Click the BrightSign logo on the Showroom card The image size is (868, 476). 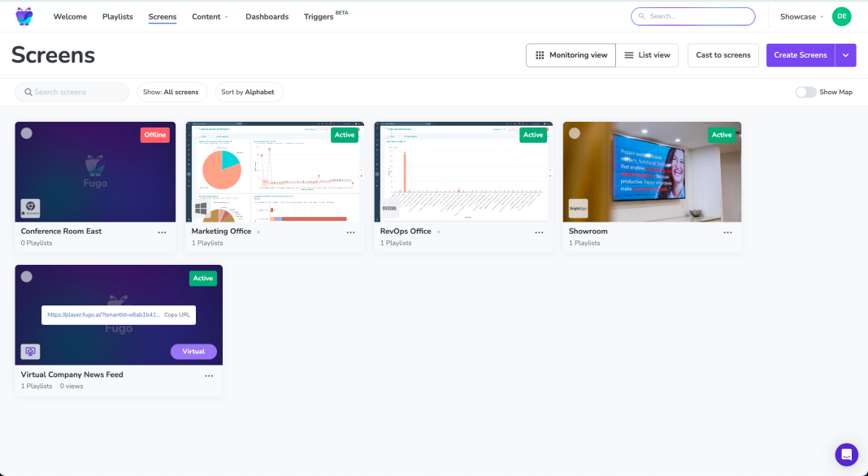578,208
